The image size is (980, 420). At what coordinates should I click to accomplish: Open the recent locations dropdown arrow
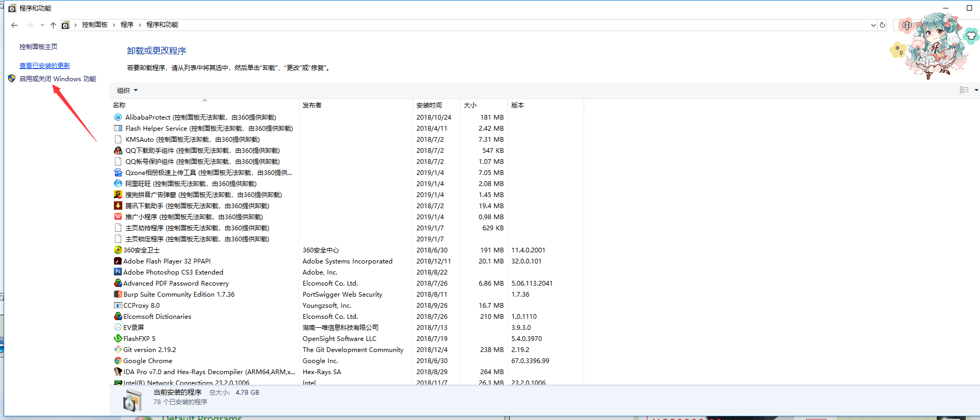pyautogui.click(x=42, y=25)
